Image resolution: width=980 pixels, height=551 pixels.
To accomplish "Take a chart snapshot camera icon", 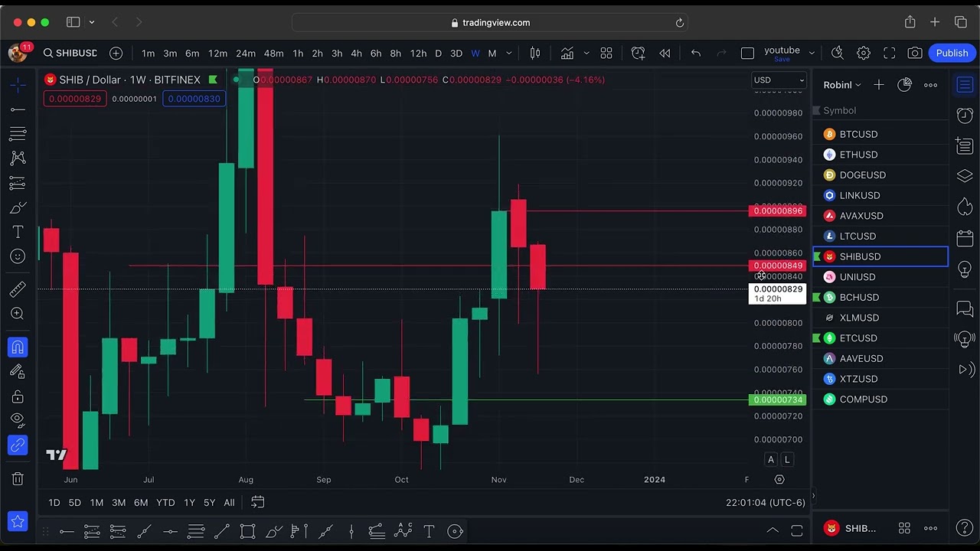I will (x=915, y=53).
